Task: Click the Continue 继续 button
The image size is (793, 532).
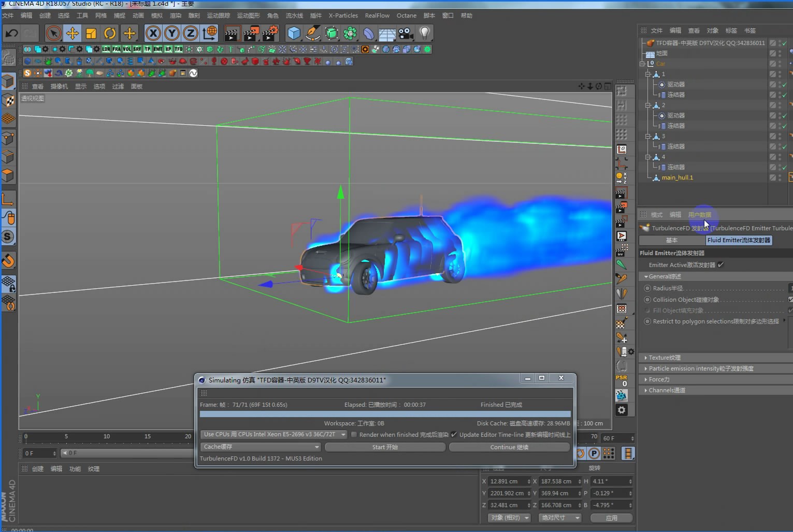Action: point(509,447)
